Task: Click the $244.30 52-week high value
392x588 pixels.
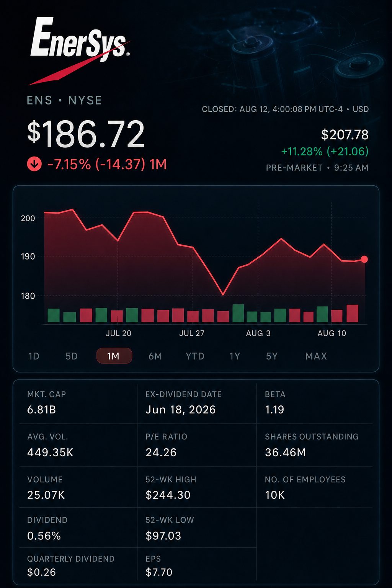Action: (x=168, y=495)
